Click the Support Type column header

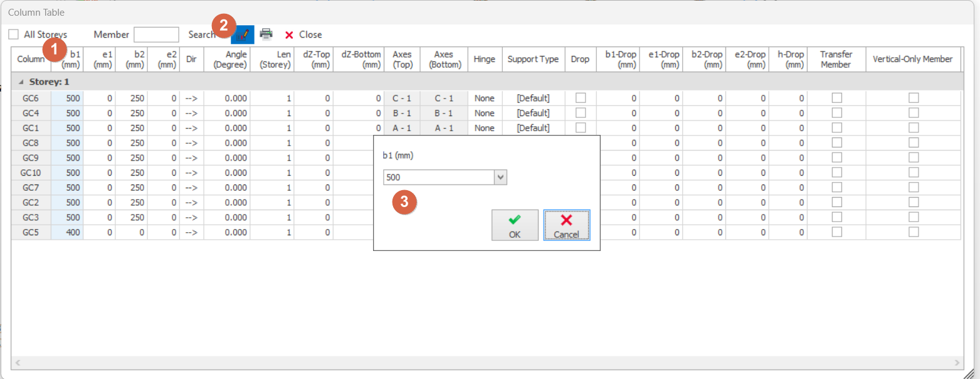click(x=533, y=60)
